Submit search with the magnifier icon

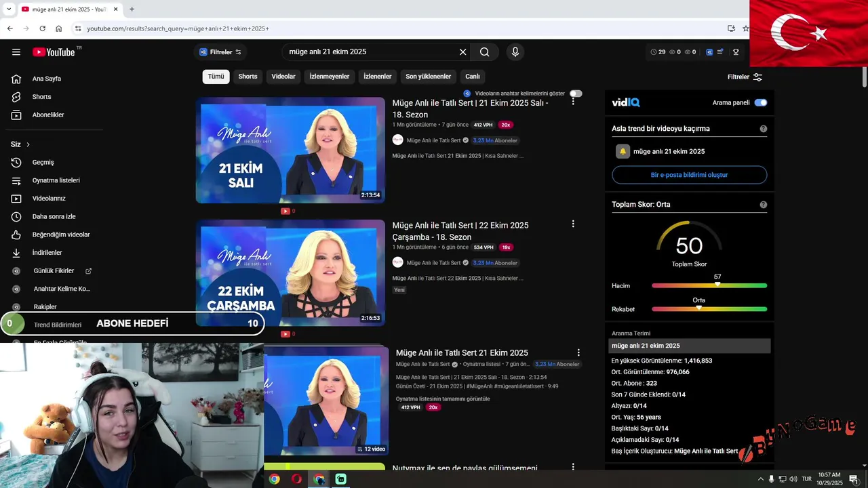pos(484,52)
